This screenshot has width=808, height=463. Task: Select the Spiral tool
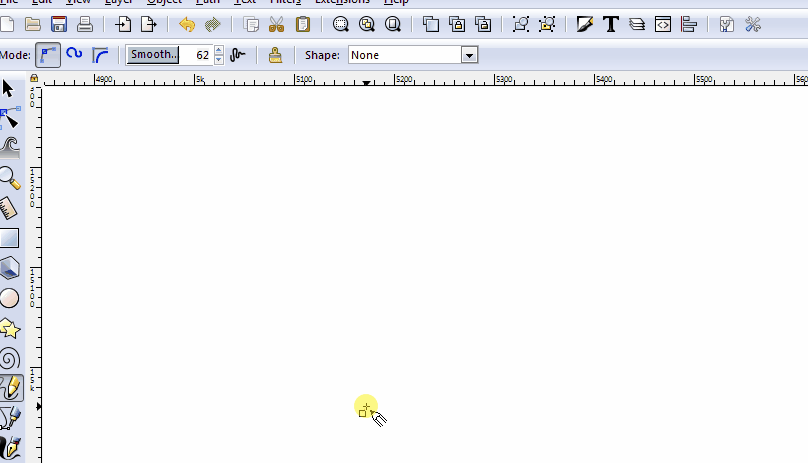click(10, 358)
